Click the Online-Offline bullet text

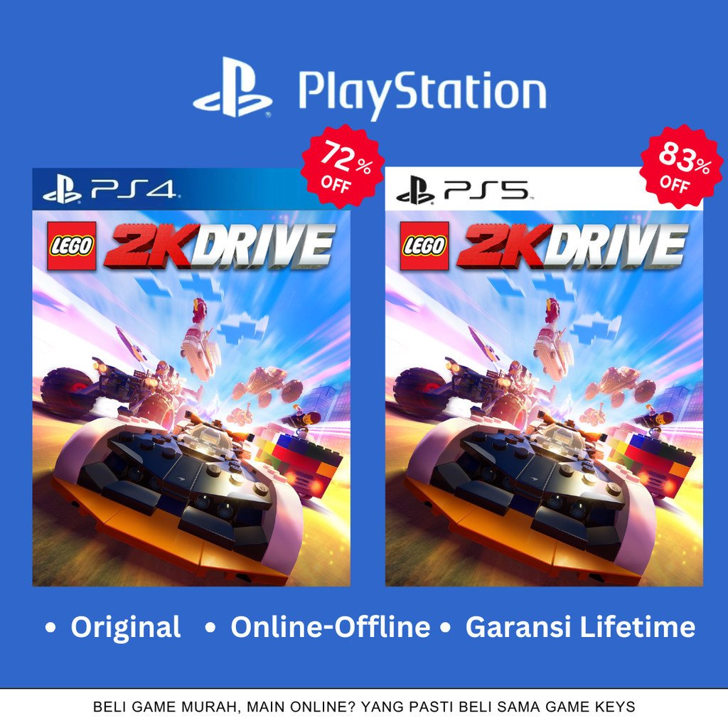coord(330,627)
